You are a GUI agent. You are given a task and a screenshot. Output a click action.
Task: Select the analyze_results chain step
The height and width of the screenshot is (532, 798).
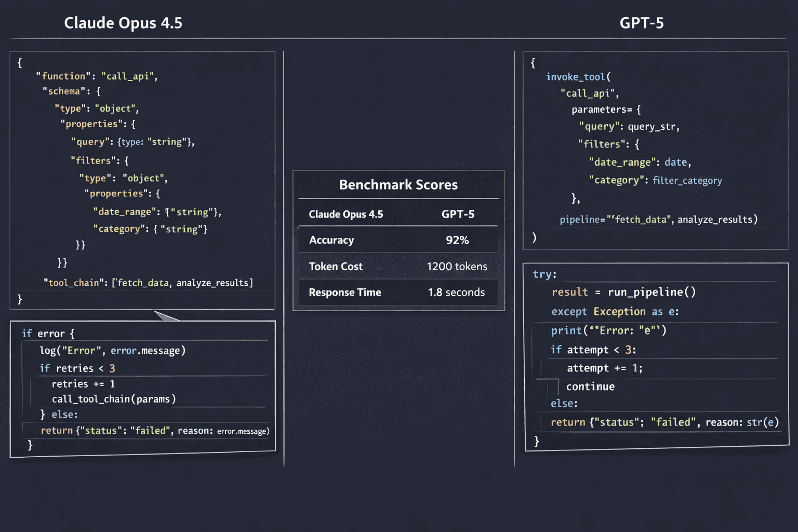click(213, 282)
